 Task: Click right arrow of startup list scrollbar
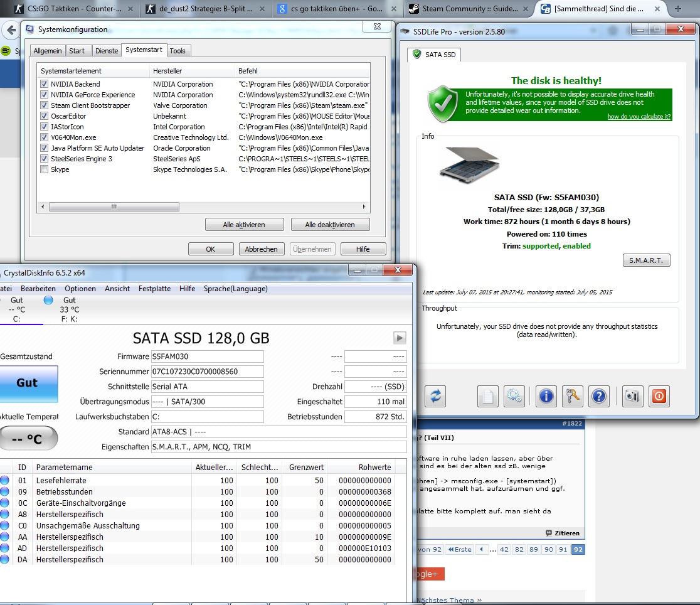(364, 206)
